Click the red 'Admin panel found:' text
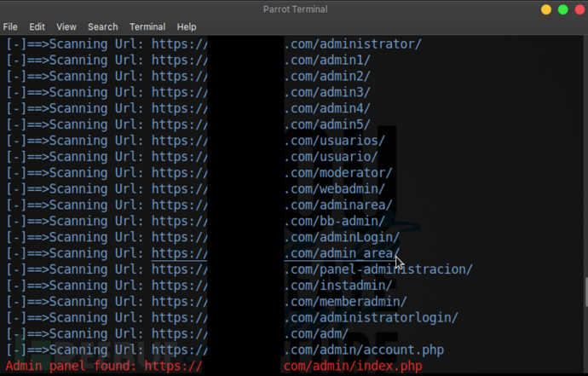Screen dimensions: 588x376 71,366
